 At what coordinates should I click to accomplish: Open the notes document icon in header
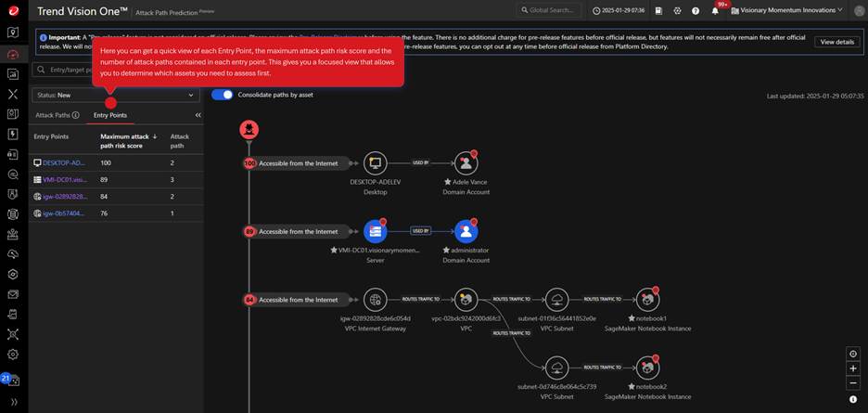coord(658,10)
